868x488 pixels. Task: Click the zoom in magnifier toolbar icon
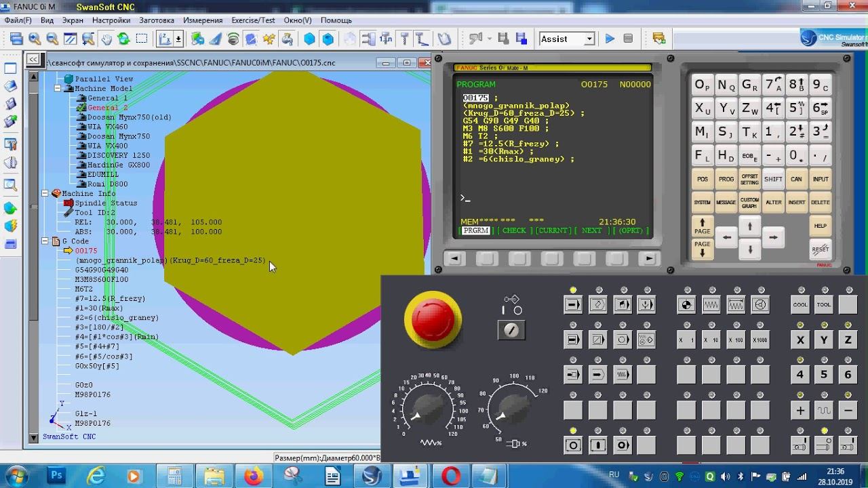pyautogui.click(x=35, y=39)
